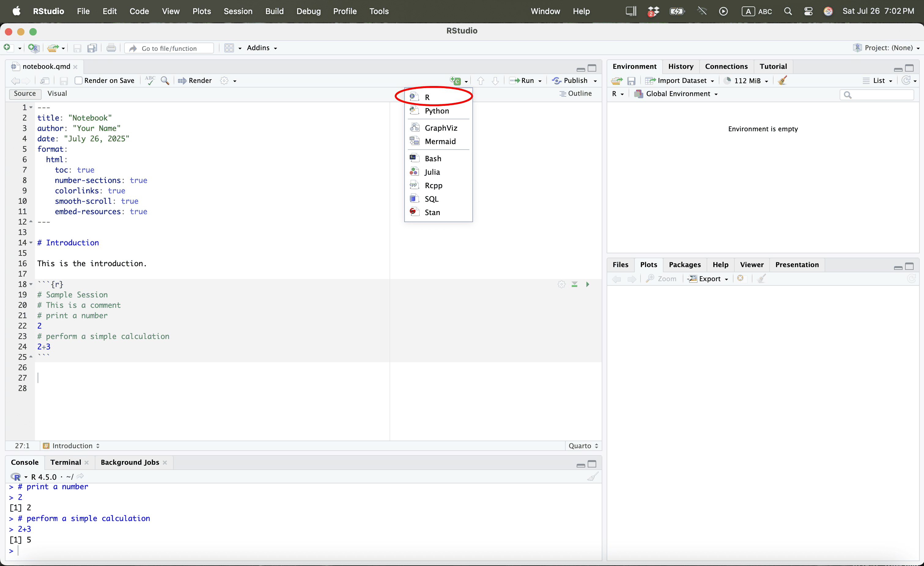Click the Render button
The image size is (924, 566).
coord(195,81)
